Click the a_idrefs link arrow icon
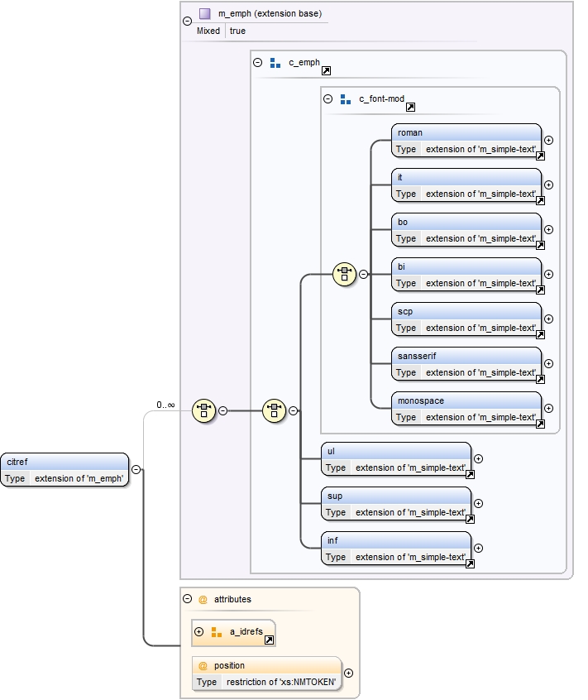The height and width of the screenshot is (700, 588). click(x=268, y=640)
